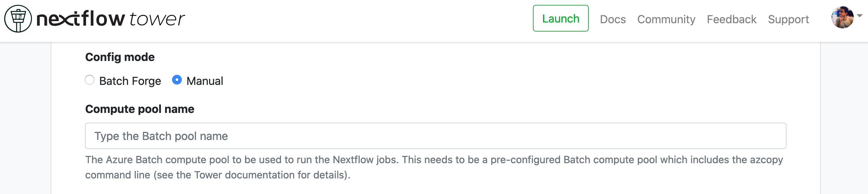The image size is (868, 194).
Task: Select the Manual radio button
Action: click(x=177, y=80)
